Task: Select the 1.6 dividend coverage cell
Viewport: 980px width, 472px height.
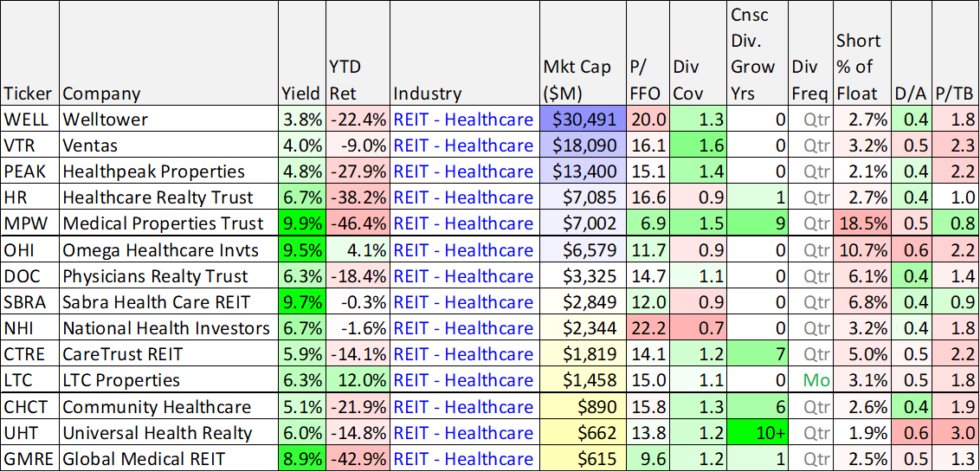Action: click(698, 145)
